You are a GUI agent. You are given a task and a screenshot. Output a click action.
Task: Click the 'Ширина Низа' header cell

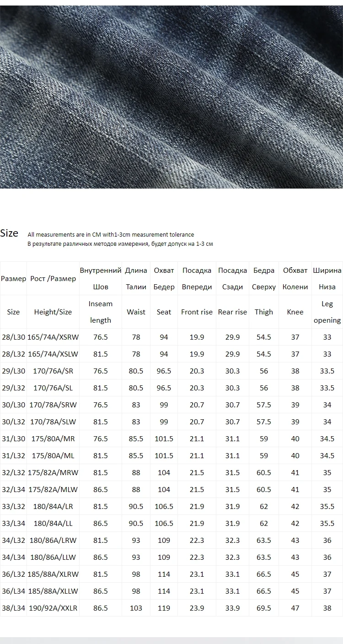point(327,278)
